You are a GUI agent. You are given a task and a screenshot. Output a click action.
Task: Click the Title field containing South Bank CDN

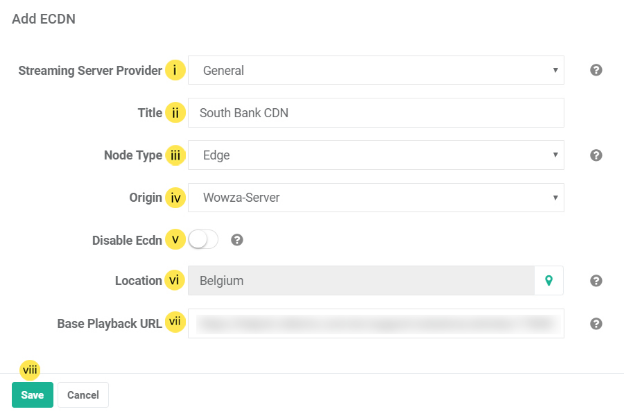click(x=376, y=113)
